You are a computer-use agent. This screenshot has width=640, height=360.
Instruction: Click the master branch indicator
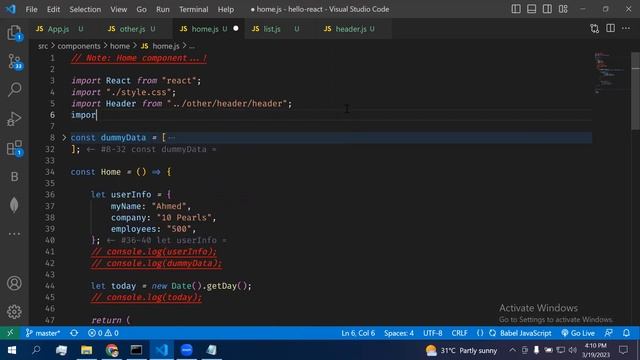coord(42,333)
